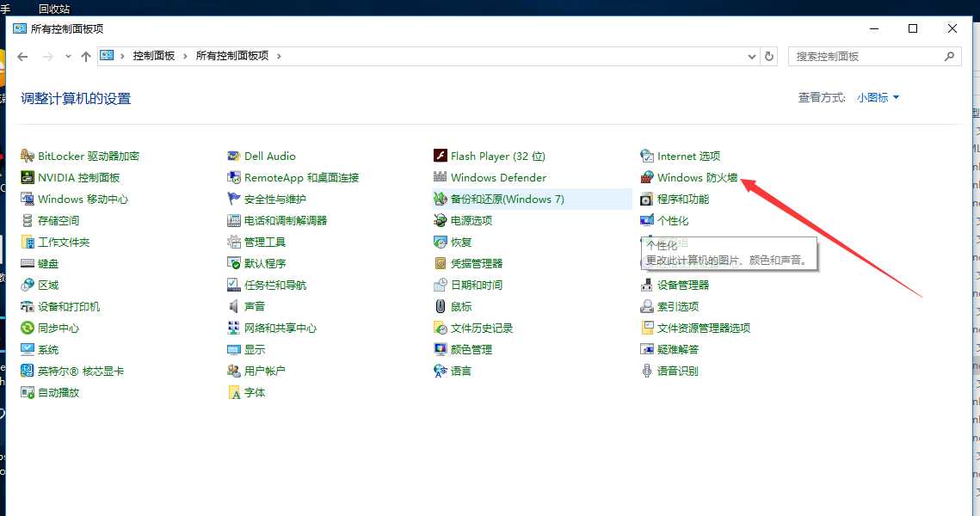Open the 系统 system icon
Screen dimensions: 980x516
[x=27, y=350]
